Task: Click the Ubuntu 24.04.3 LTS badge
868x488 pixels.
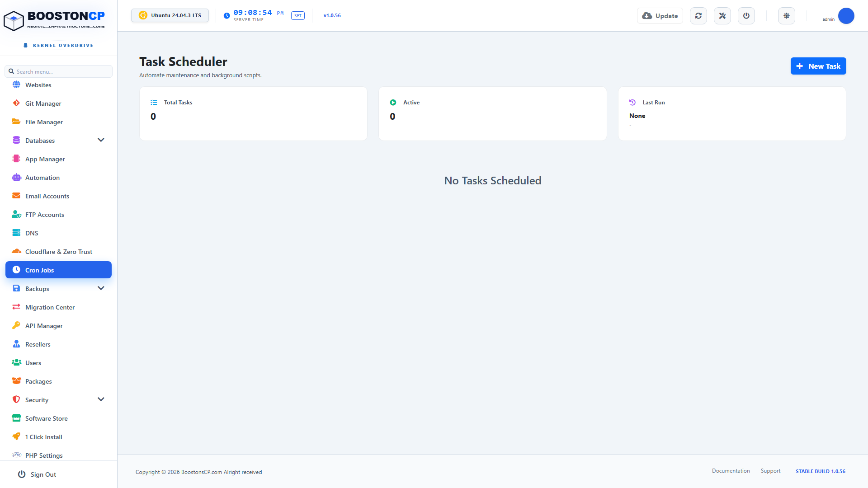Action: tap(170, 15)
